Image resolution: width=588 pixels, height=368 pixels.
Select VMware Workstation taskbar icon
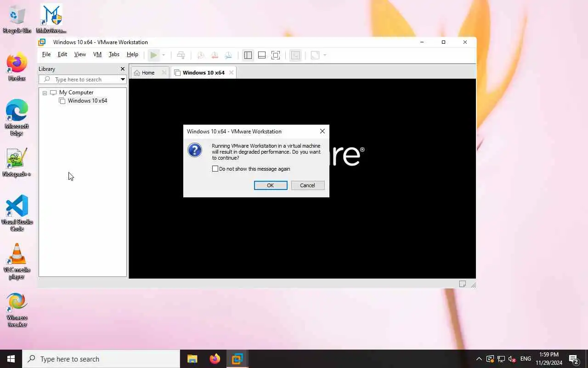[x=237, y=359]
